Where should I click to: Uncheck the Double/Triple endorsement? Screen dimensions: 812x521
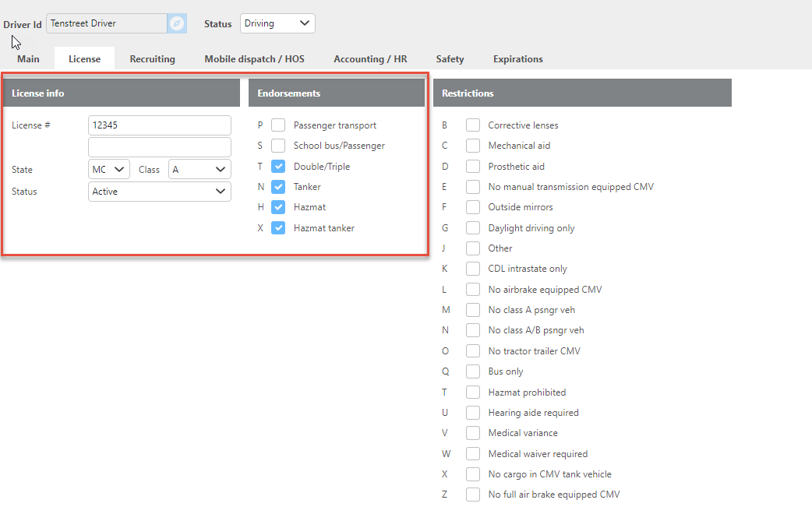(x=278, y=167)
